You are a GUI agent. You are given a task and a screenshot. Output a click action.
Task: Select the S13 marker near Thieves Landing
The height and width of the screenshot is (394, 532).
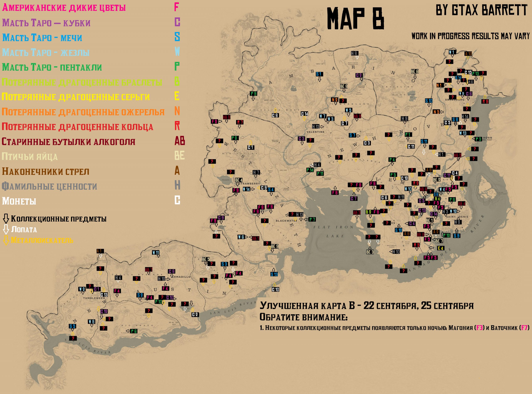click(x=274, y=274)
